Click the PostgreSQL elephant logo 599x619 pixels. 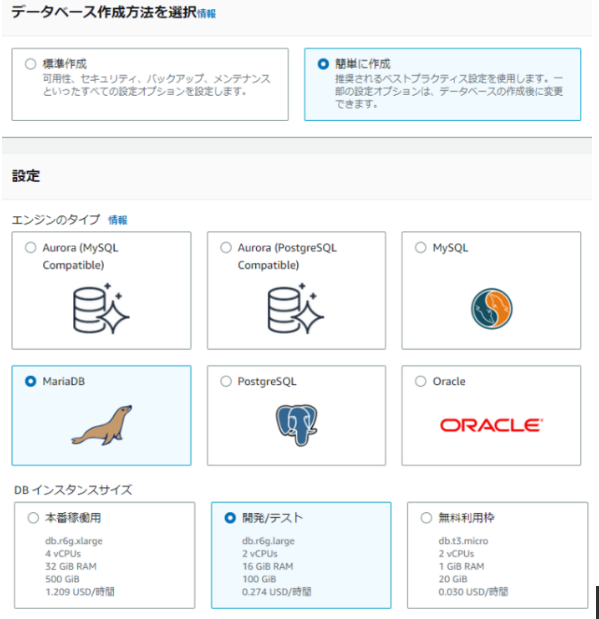click(x=297, y=425)
